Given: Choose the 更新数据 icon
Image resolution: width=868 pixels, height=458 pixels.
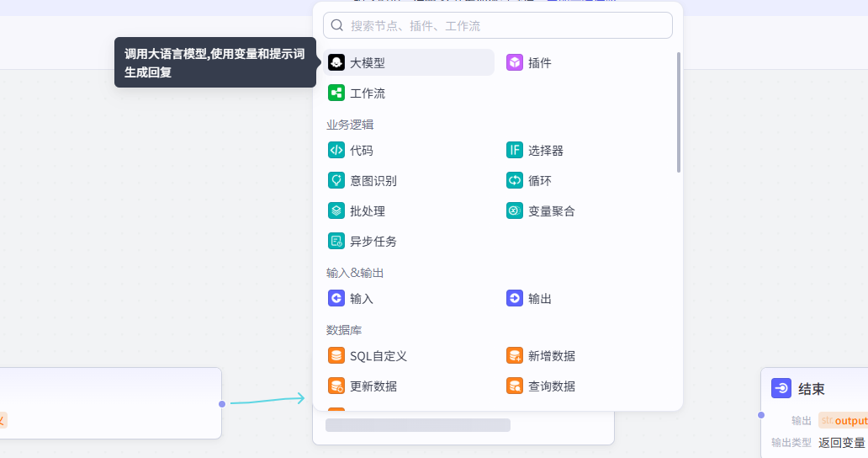Looking at the screenshot, I should coord(336,386).
